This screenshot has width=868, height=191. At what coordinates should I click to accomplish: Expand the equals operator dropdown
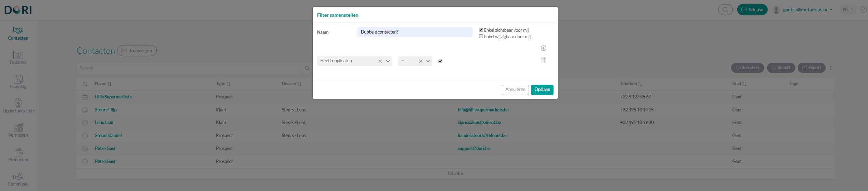click(x=428, y=61)
